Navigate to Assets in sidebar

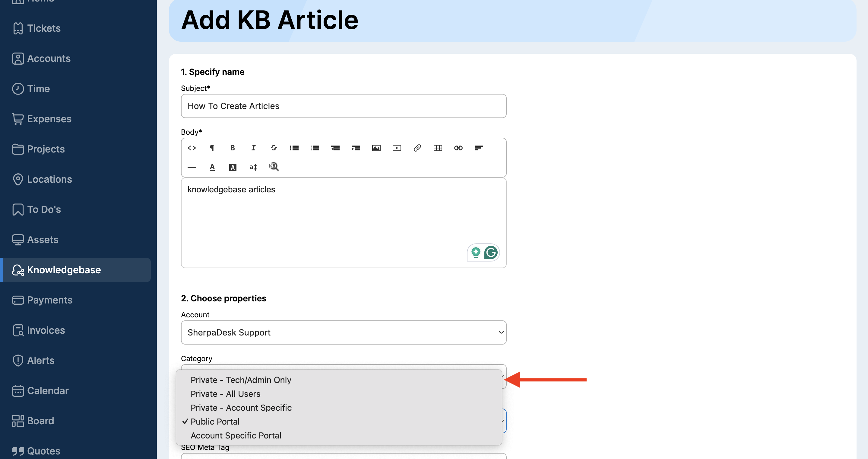point(43,240)
